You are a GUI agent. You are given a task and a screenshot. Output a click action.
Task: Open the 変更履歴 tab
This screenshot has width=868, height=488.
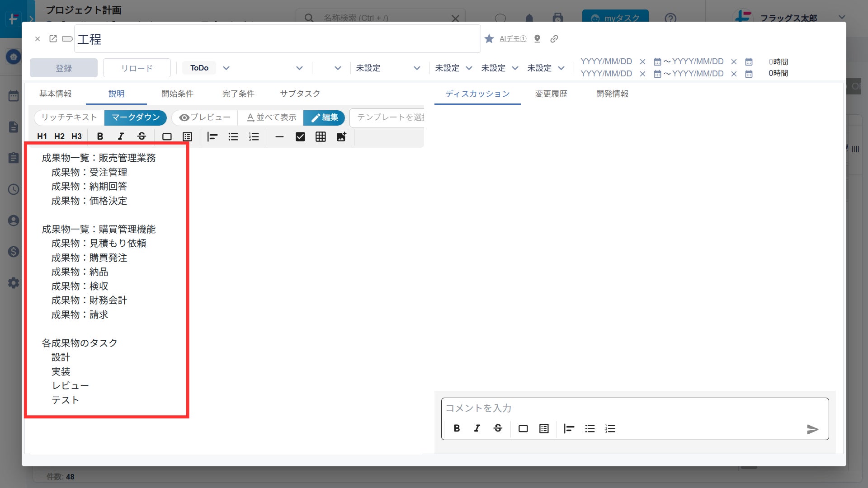click(x=551, y=94)
